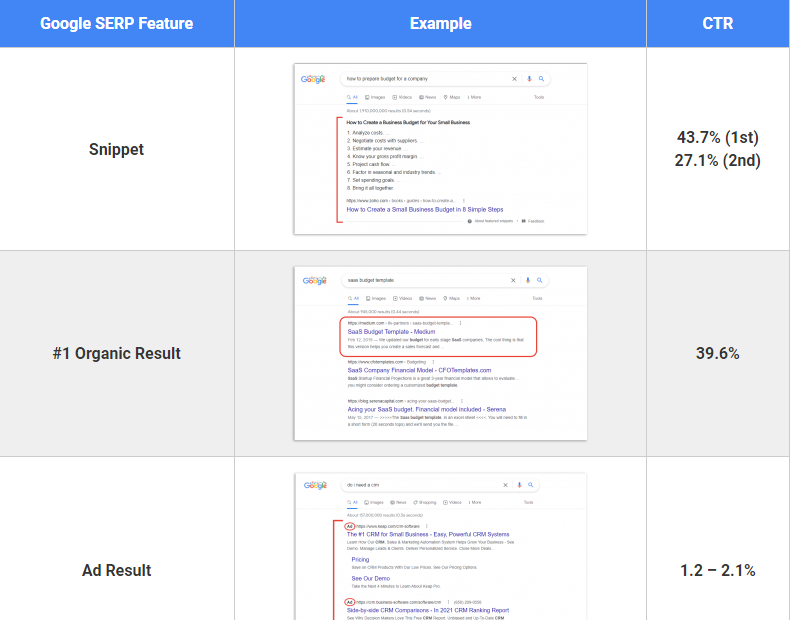Select Maps tab in 'saas budget template' search
The width and height of the screenshot is (790, 620).
[451, 298]
